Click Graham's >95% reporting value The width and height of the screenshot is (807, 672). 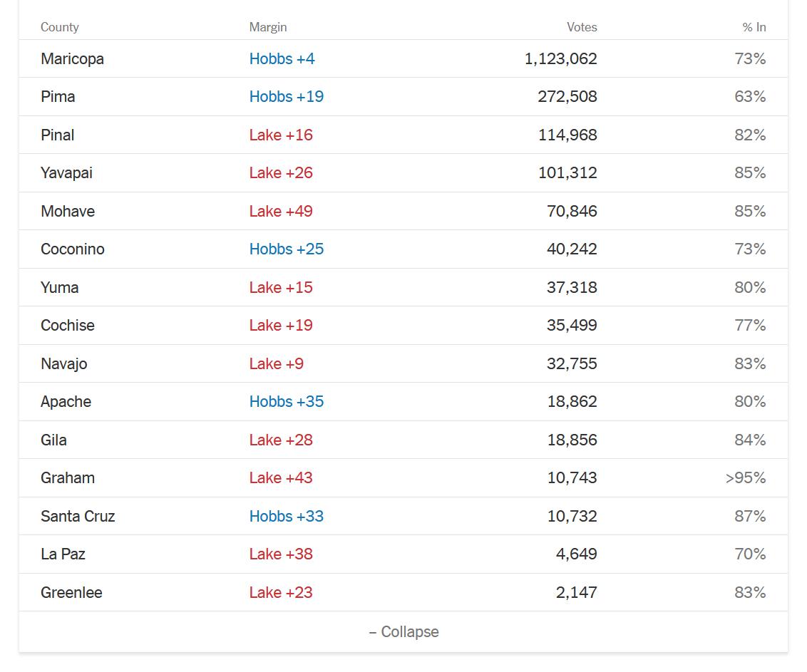point(745,478)
